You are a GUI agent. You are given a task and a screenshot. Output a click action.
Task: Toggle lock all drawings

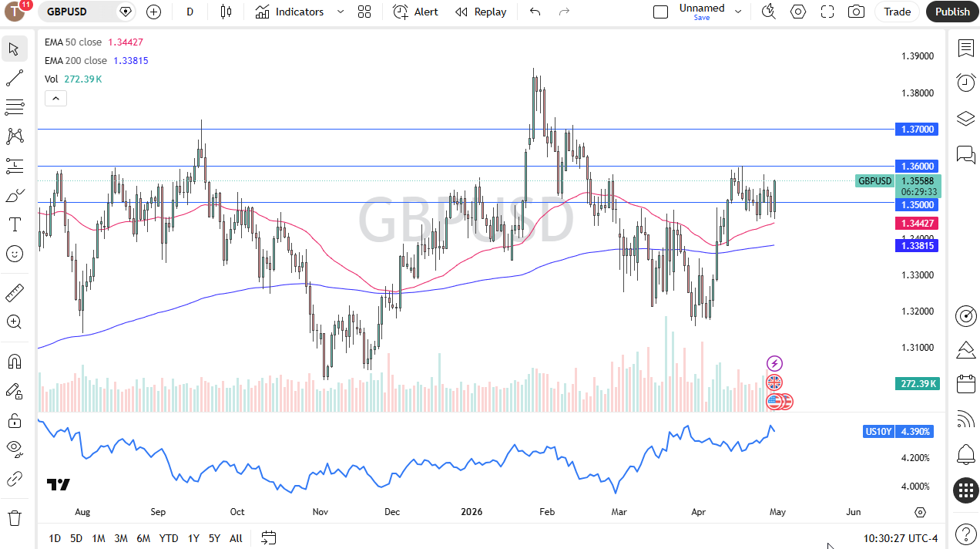click(x=14, y=420)
